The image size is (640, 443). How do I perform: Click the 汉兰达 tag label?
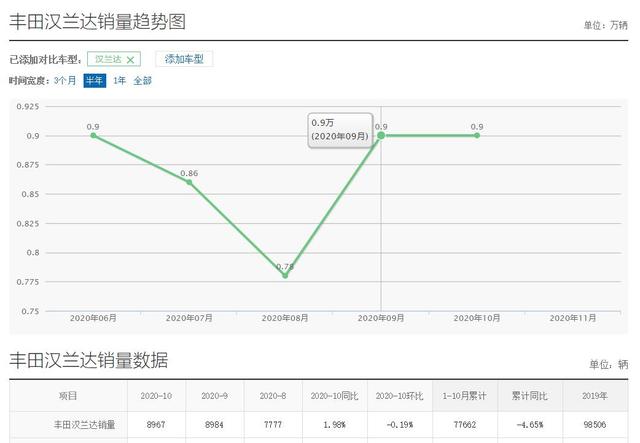tap(108, 59)
